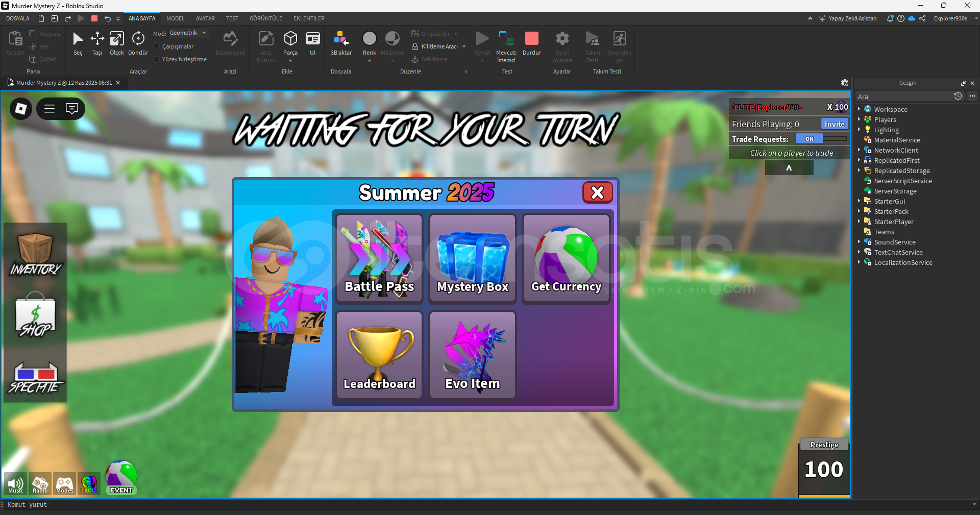
Task: Search in the Ara explorer field
Action: tap(903, 96)
